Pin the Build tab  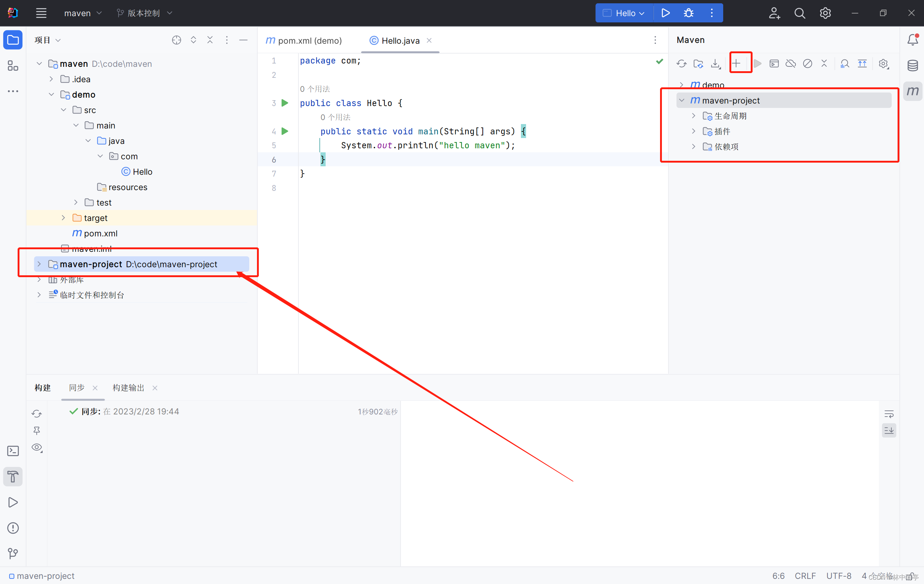pyautogui.click(x=37, y=431)
